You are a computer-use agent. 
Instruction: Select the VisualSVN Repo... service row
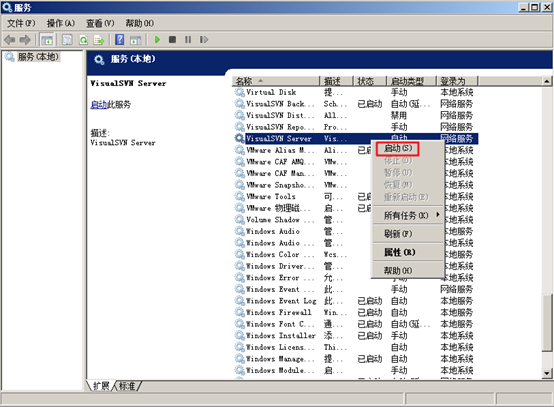click(355, 127)
